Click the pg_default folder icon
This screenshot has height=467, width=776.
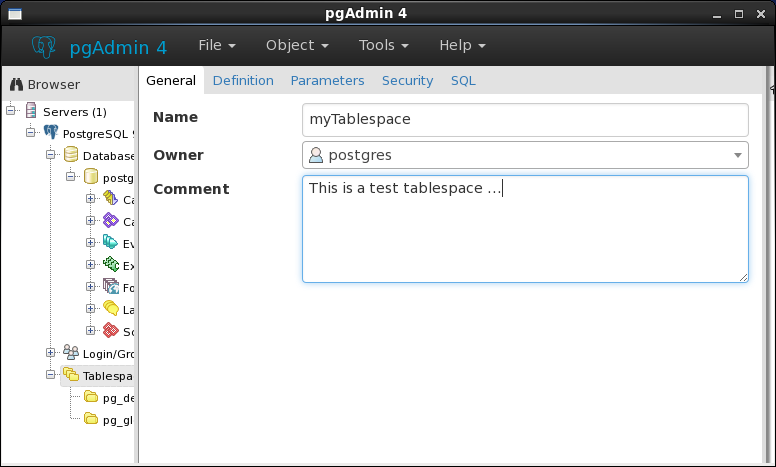tap(91, 396)
